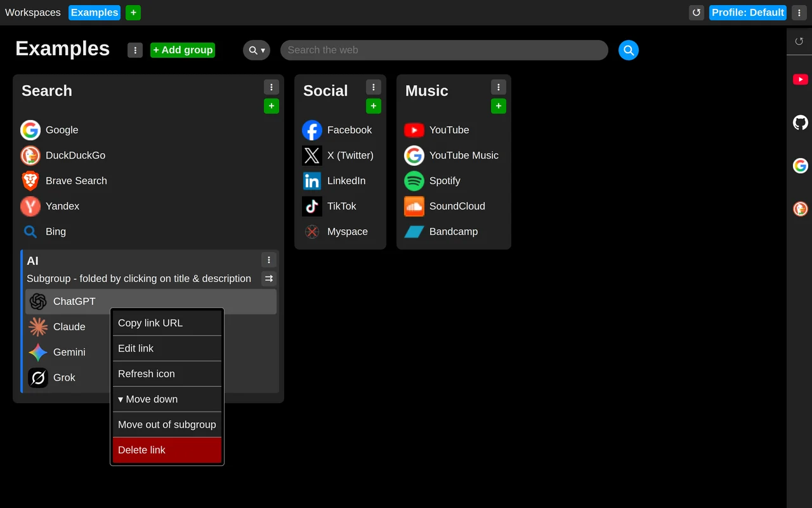812x508 pixels.
Task: Open the YouTube icon in the right sidebar
Action: pos(801,79)
